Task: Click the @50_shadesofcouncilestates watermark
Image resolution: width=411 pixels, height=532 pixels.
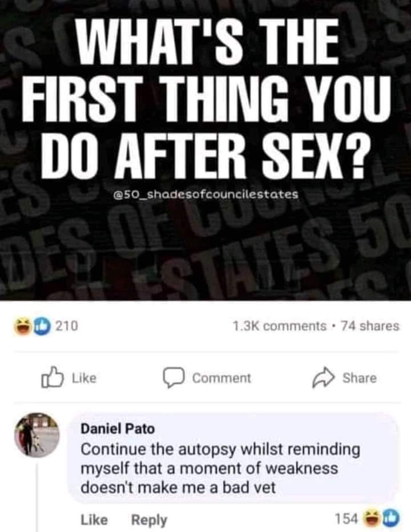Action: coord(205,195)
